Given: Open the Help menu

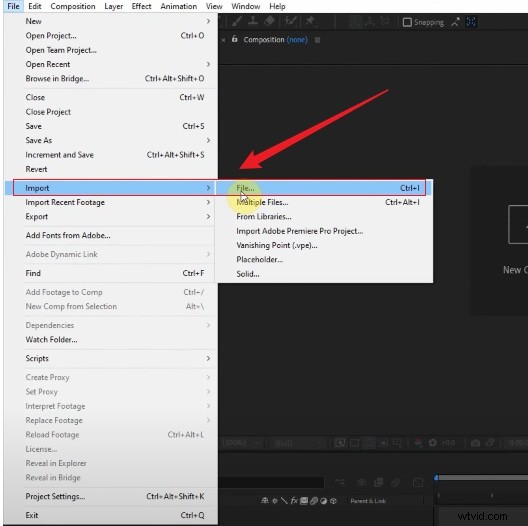Looking at the screenshot, I should 277,6.
